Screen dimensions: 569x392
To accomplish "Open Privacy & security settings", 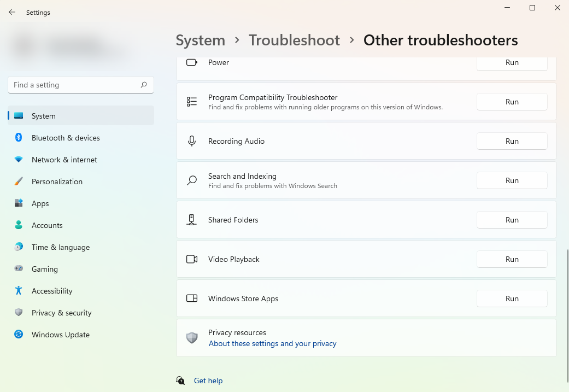I will click(61, 313).
